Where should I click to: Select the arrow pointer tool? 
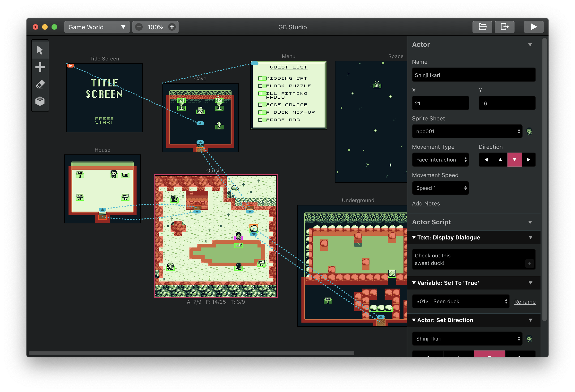[40, 50]
